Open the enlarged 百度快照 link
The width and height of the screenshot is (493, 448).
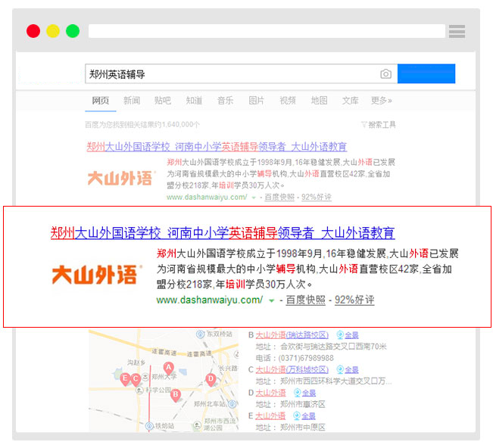tap(305, 300)
